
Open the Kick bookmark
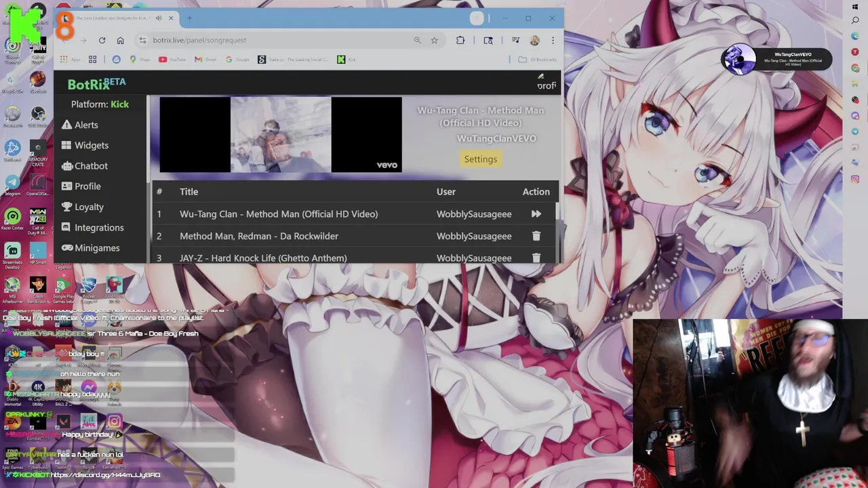click(347, 60)
